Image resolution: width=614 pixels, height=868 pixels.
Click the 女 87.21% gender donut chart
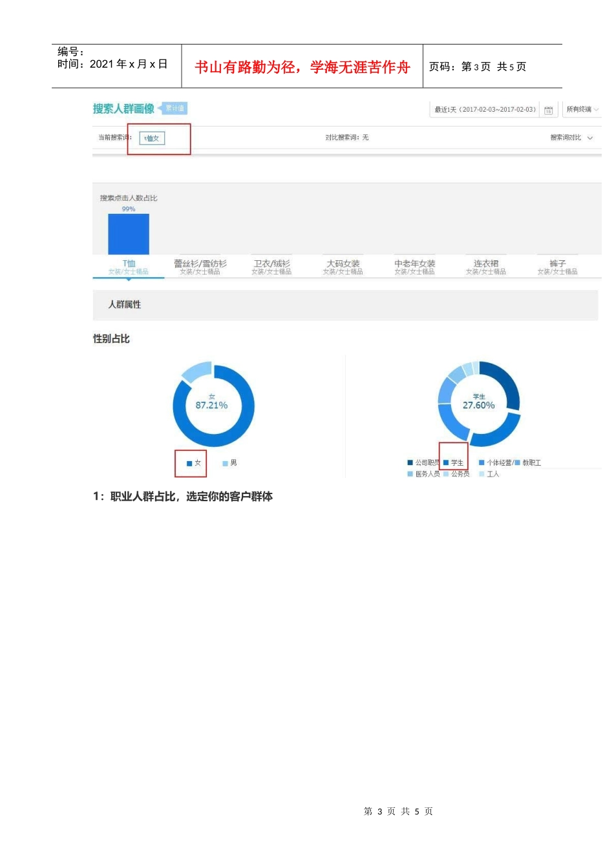click(213, 404)
